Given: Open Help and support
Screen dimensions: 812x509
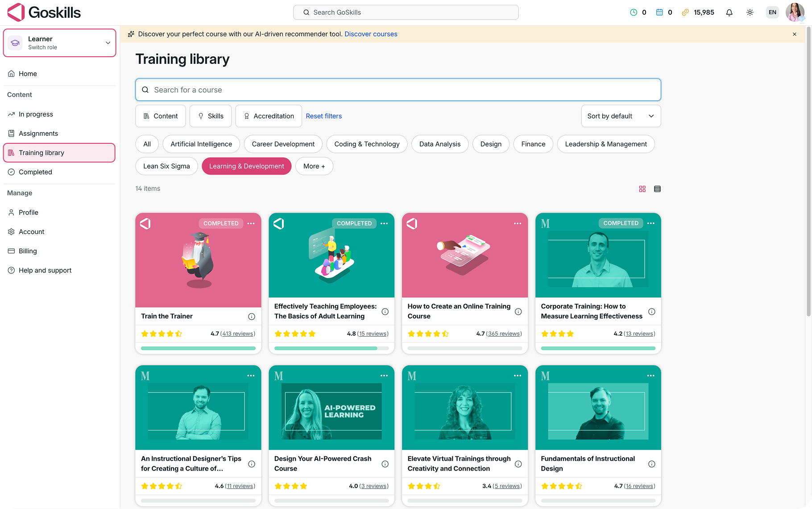Looking at the screenshot, I should 45,270.
